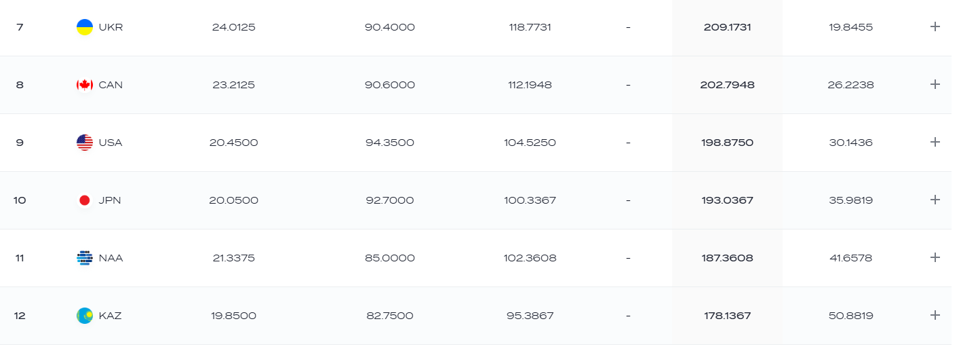Open JPN row plus expander
Image resolution: width=980 pixels, height=351 pixels.
pyautogui.click(x=935, y=200)
